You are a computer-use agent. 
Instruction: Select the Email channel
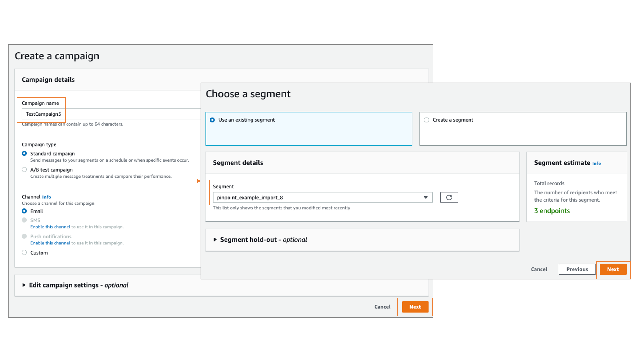tap(24, 211)
